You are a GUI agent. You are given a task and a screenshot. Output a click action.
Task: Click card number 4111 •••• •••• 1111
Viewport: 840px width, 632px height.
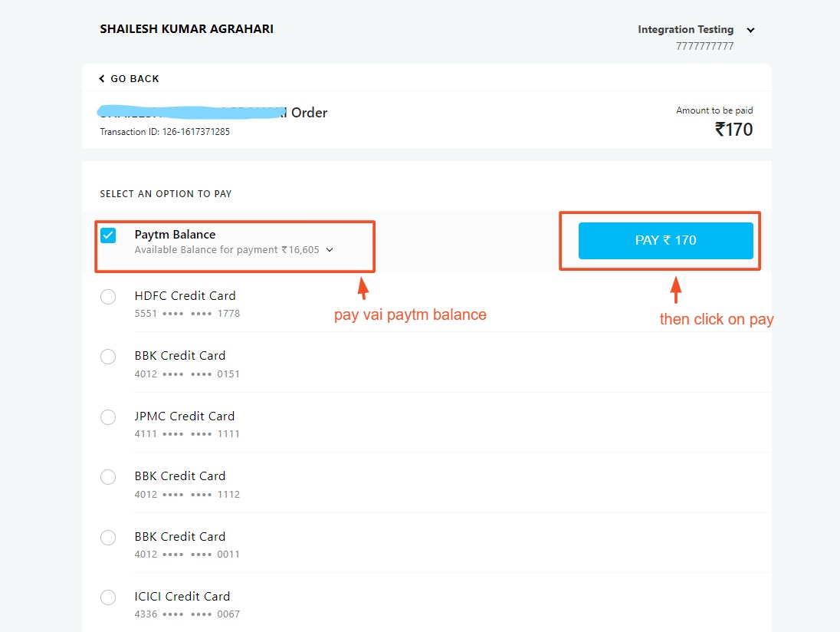pyautogui.click(x=187, y=433)
